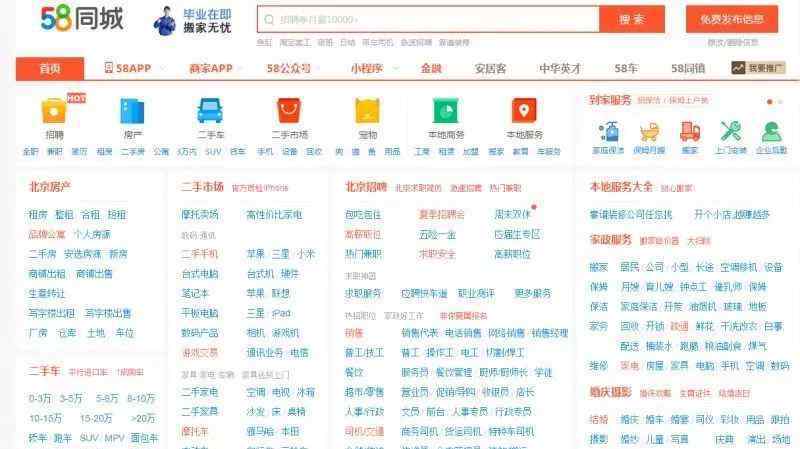Click the 商铺出租 link
Image resolution: width=800 pixels, height=449 pixels.
click(47, 273)
